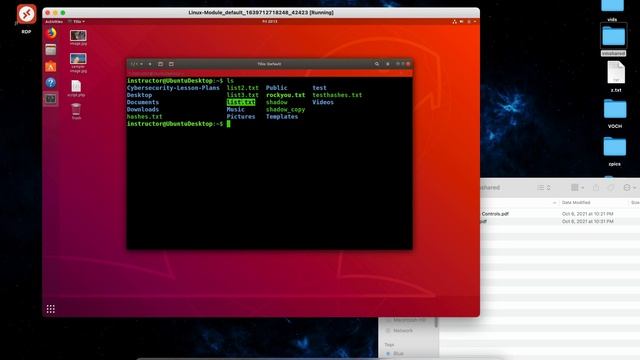Sort Finder by Date Modified column
Image resolution: width=640 pixels, height=360 pixels.
(x=576, y=202)
